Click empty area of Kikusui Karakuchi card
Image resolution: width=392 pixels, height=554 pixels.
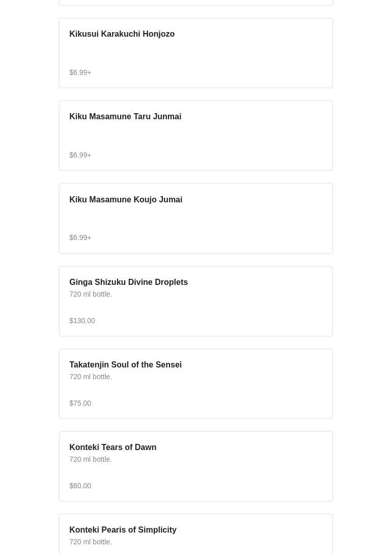[x=247, y=53]
